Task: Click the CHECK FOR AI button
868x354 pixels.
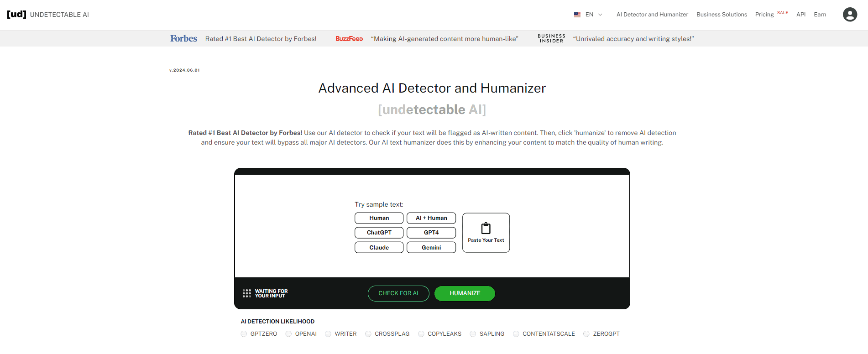Action: (x=398, y=293)
